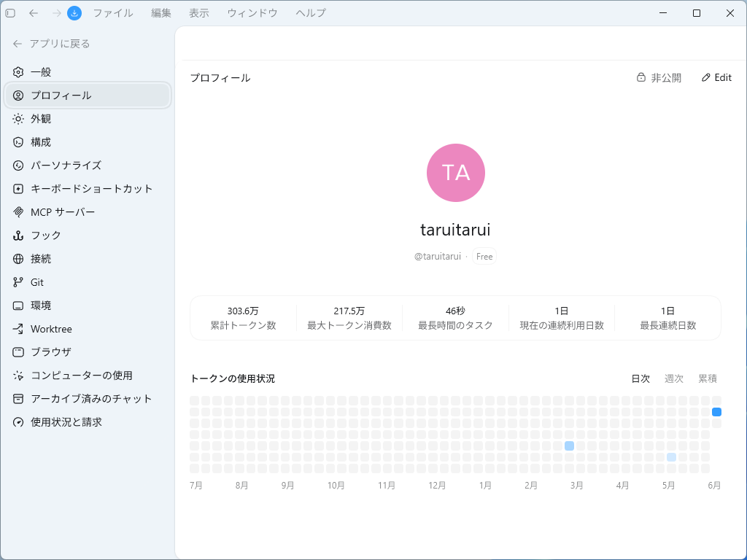Screen dimensions: 747x560
Task: Click the 46秒 最長時間のタスク stat
Action: tap(455, 318)
